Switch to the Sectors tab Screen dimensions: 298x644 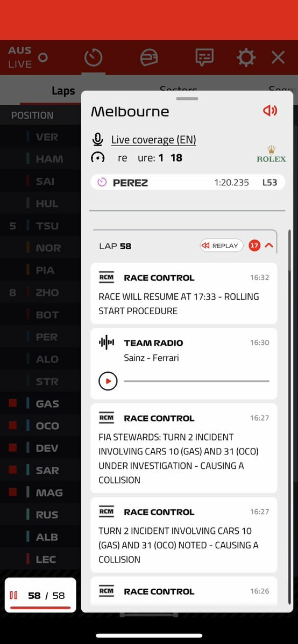[x=179, y=89]
